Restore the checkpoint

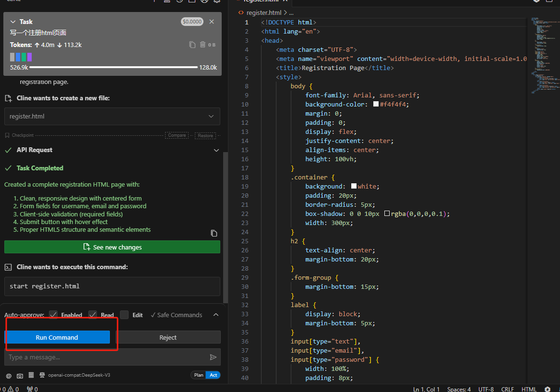coord(205,136)
